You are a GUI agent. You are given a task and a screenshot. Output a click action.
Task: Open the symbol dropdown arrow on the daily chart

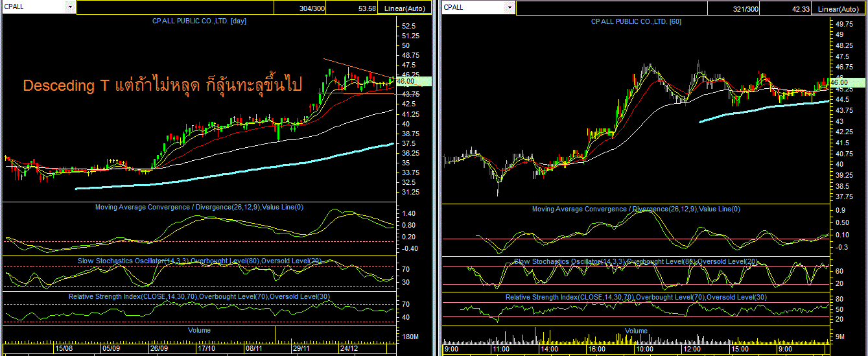click(70, 7)
